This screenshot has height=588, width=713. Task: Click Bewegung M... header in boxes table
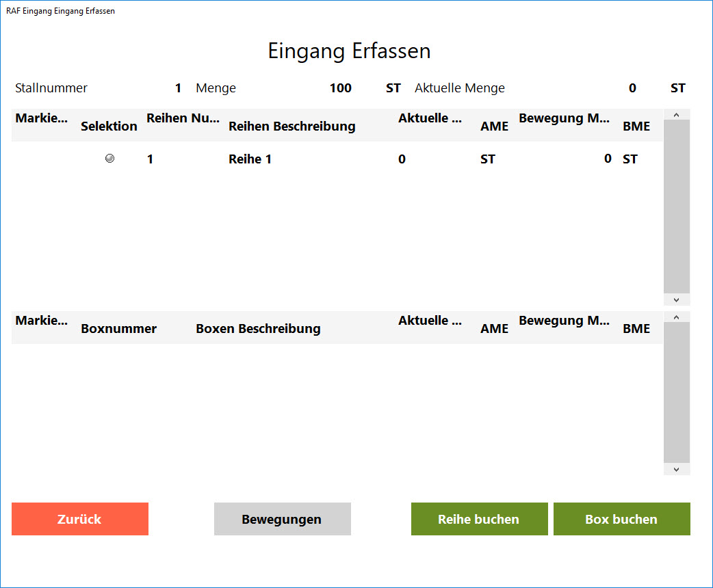point(564,321)
